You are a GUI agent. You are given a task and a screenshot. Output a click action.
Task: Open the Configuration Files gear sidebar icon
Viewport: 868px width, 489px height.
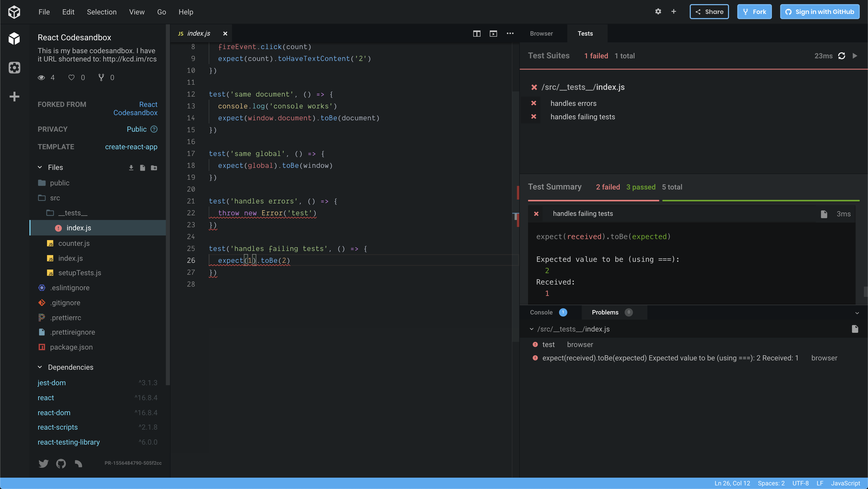(14, 68)
